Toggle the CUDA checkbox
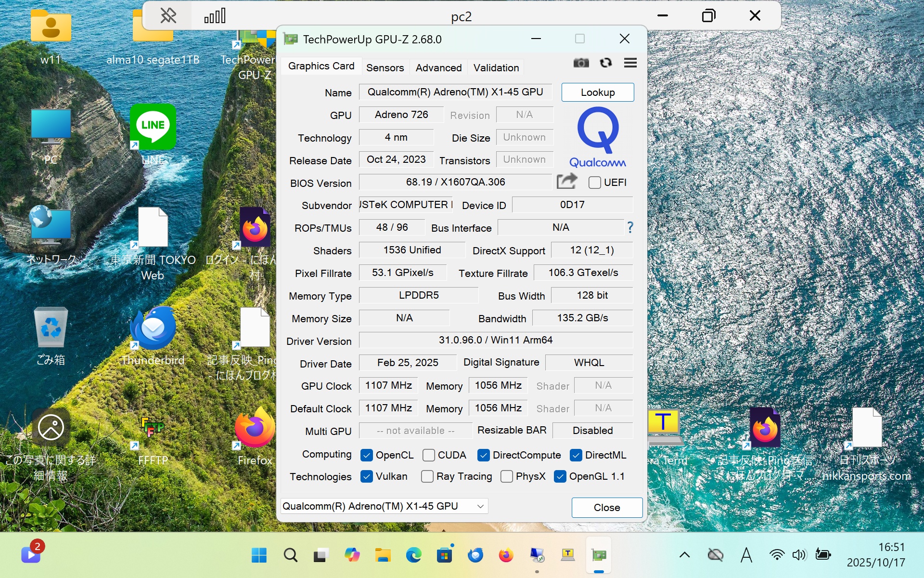This screenshot has height=578, width=924. point(428,455)
